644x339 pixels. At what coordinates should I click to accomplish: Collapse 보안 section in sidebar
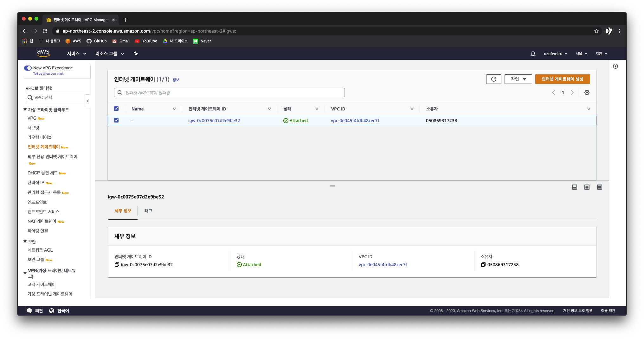pos(25,242)
